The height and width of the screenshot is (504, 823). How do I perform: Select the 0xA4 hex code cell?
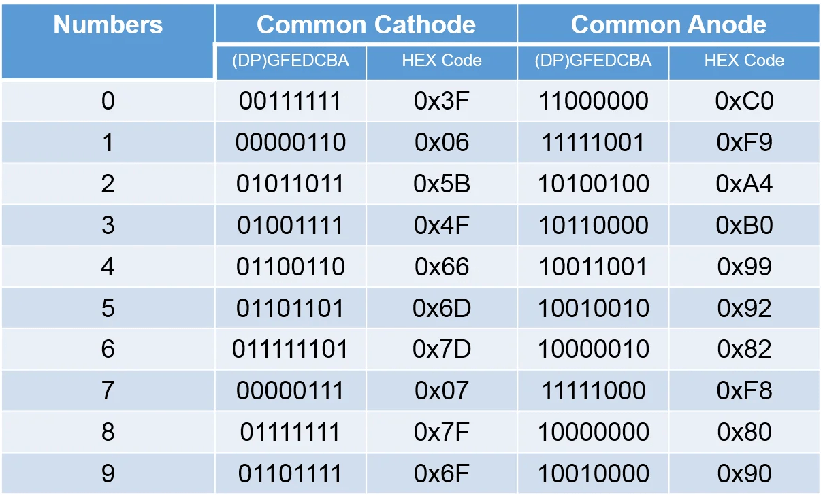tap(744, 184)
